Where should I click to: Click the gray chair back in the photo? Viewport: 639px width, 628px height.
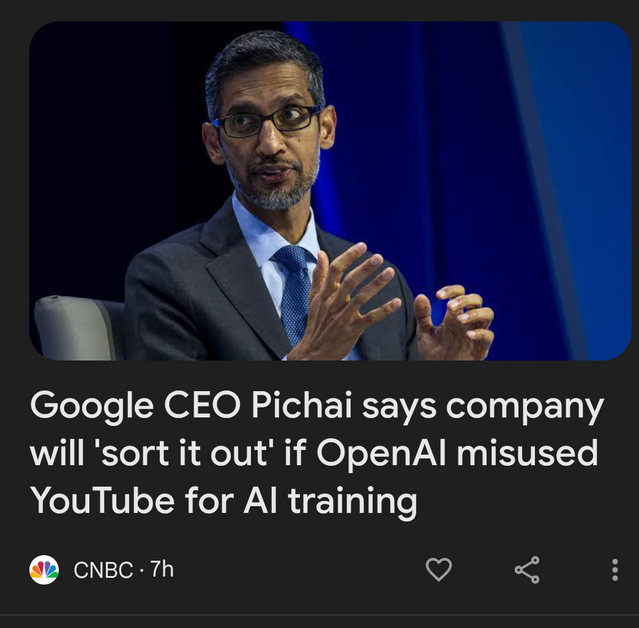click(x=75, y=328)
